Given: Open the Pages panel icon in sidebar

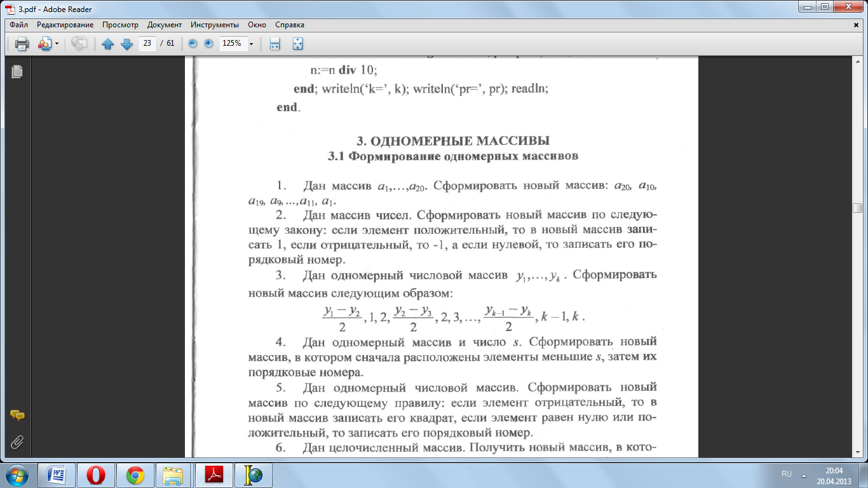Looking at the screenshot, I should click(x=17, y=72).
